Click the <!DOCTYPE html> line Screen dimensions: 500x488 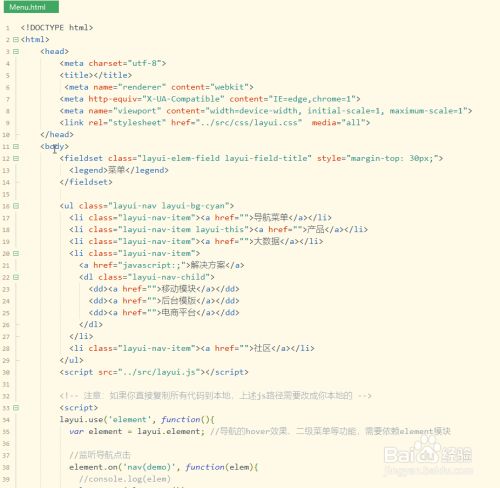tap(57, 27)
